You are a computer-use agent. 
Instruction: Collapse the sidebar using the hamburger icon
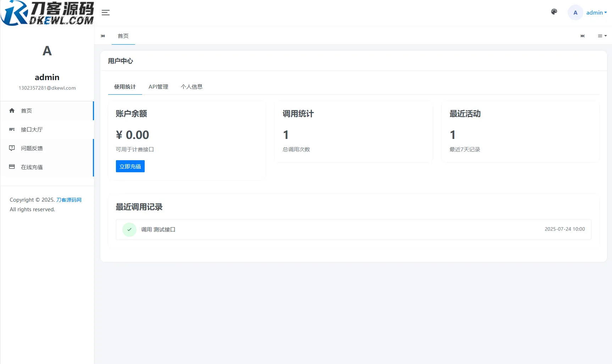105,12
